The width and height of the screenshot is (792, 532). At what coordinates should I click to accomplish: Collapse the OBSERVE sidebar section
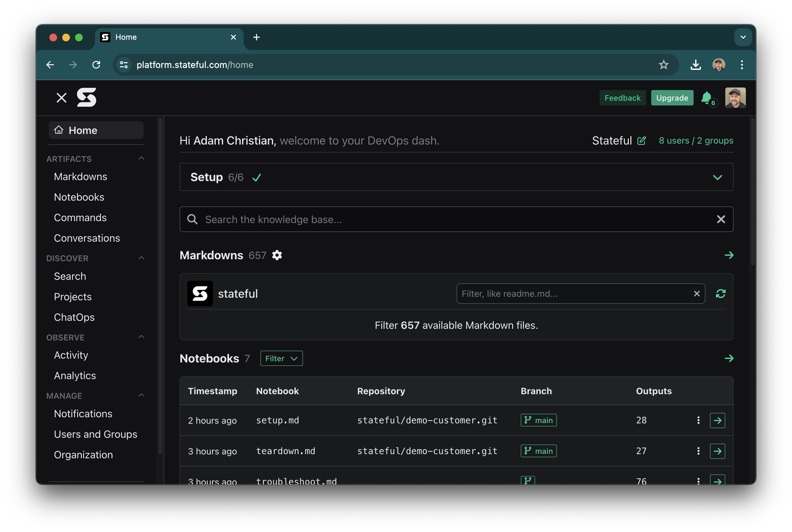141,337
